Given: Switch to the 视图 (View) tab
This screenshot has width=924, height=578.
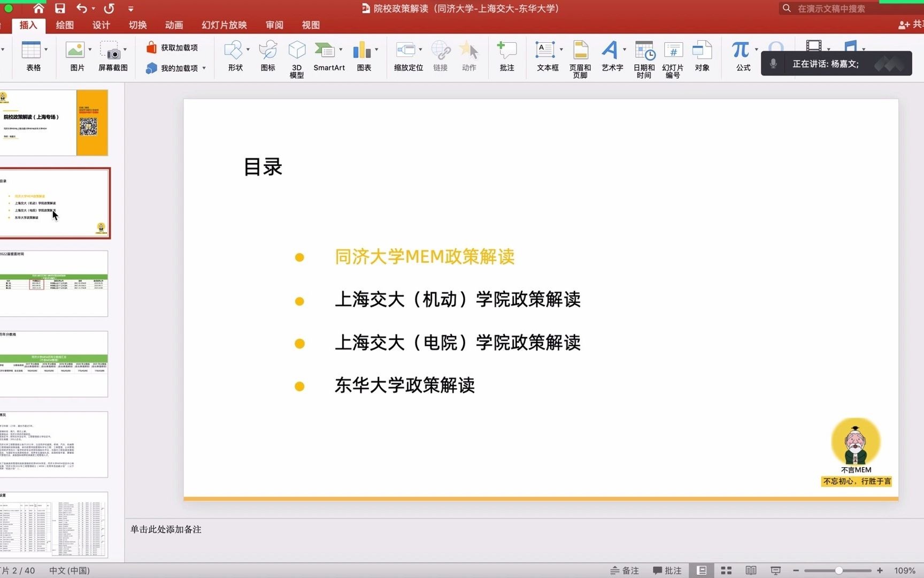Looking at the screenshot, I should pos(311,25).
